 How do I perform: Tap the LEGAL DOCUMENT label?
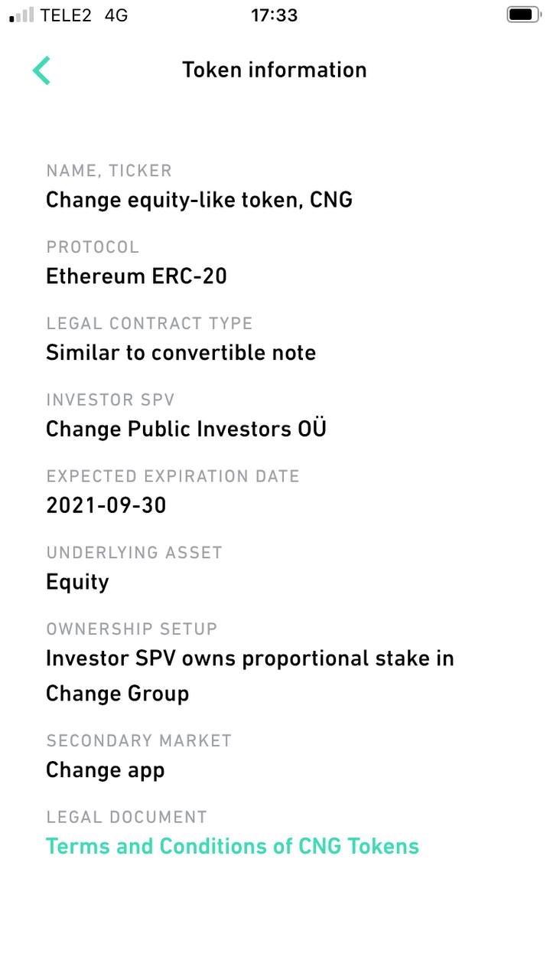click(x=126, y=817)
